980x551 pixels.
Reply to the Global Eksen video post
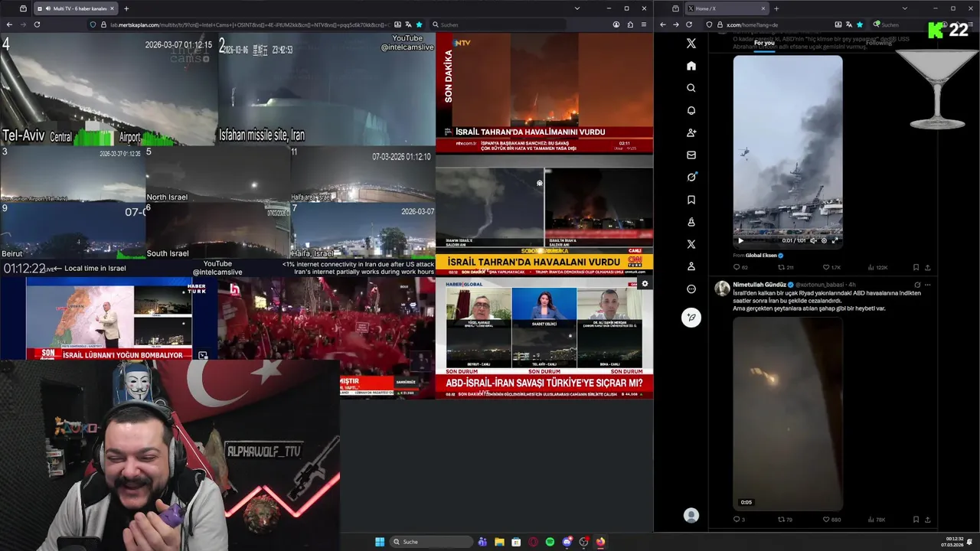(x=737, y=267)
